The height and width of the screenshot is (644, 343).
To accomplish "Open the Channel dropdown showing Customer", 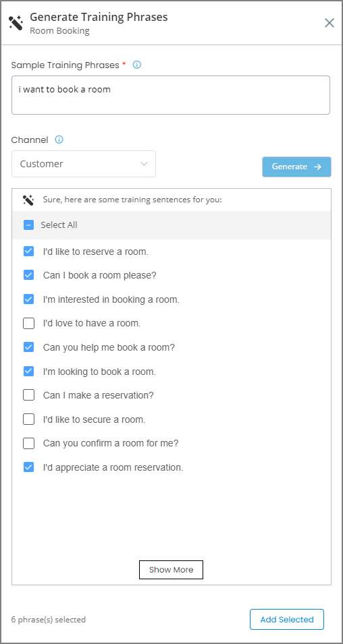I will click(x=84, y=164).
